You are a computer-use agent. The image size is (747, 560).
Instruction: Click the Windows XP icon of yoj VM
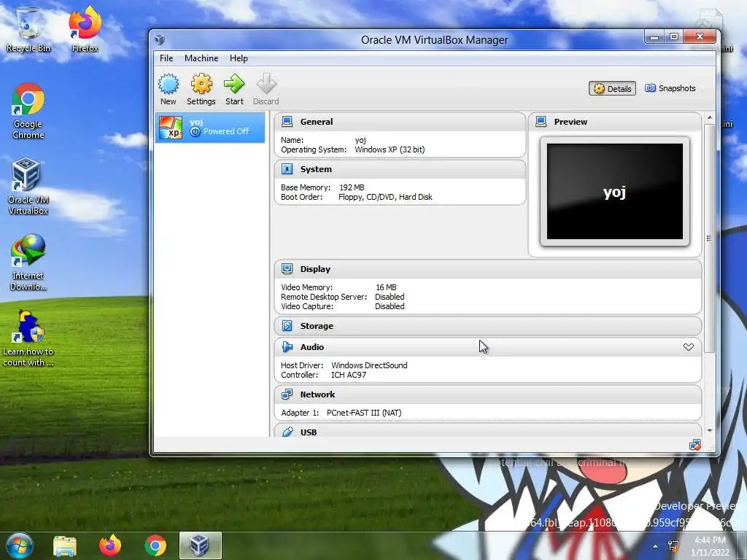[x=171, y=128]
